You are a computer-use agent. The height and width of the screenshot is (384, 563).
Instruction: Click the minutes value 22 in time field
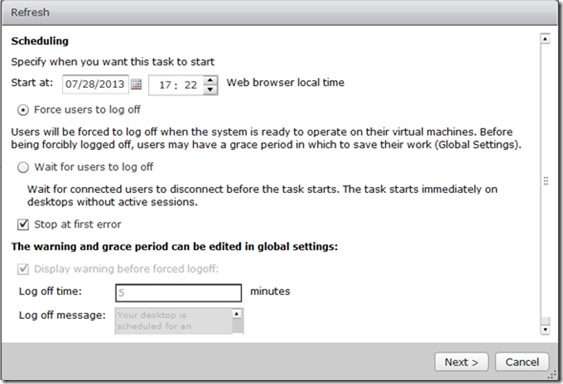tap(191, 85)
